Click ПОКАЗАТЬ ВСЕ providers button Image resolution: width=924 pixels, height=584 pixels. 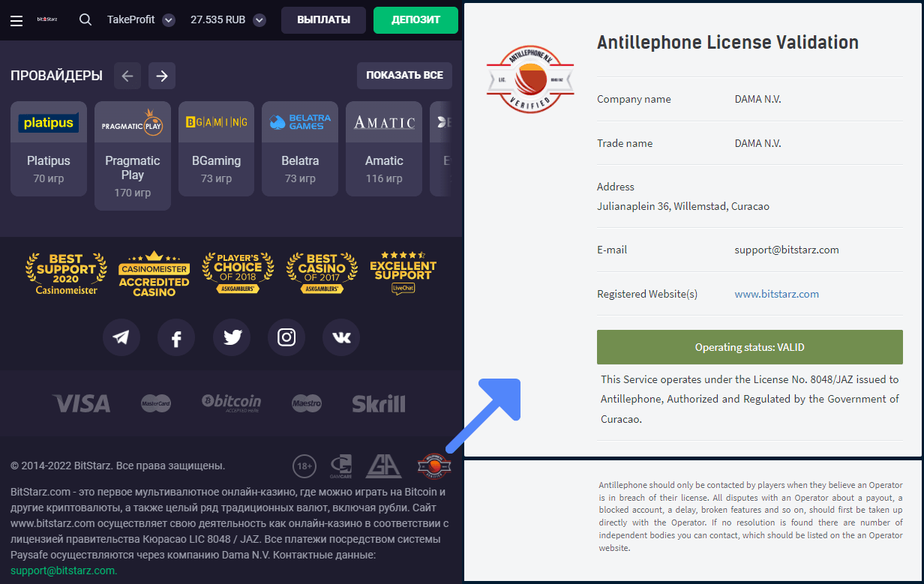pyautogui.click(x=404, y=76)
